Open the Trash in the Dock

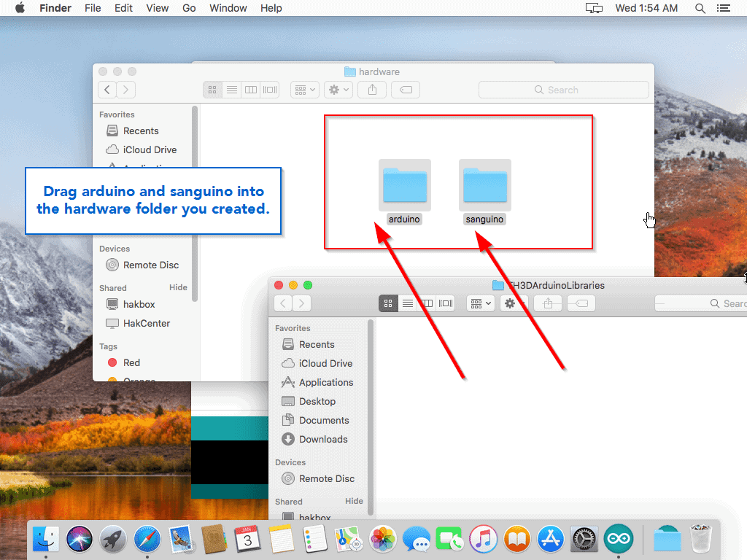point(701,539)
